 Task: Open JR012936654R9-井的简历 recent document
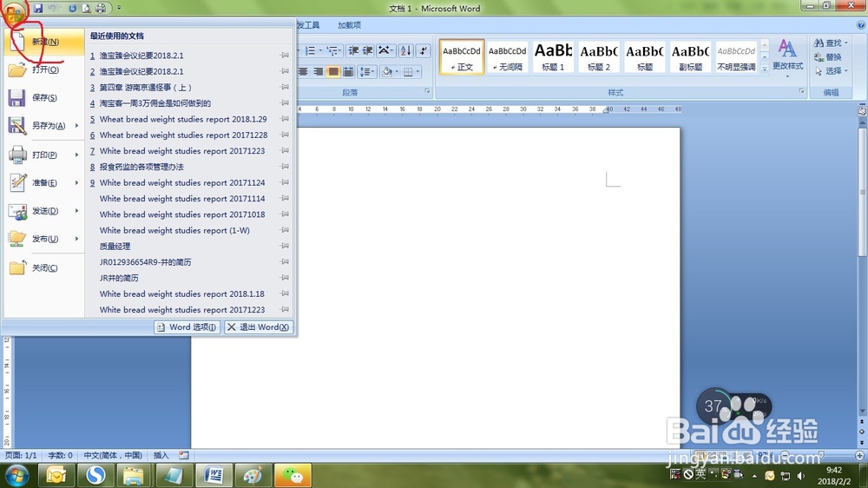[145, 262]
